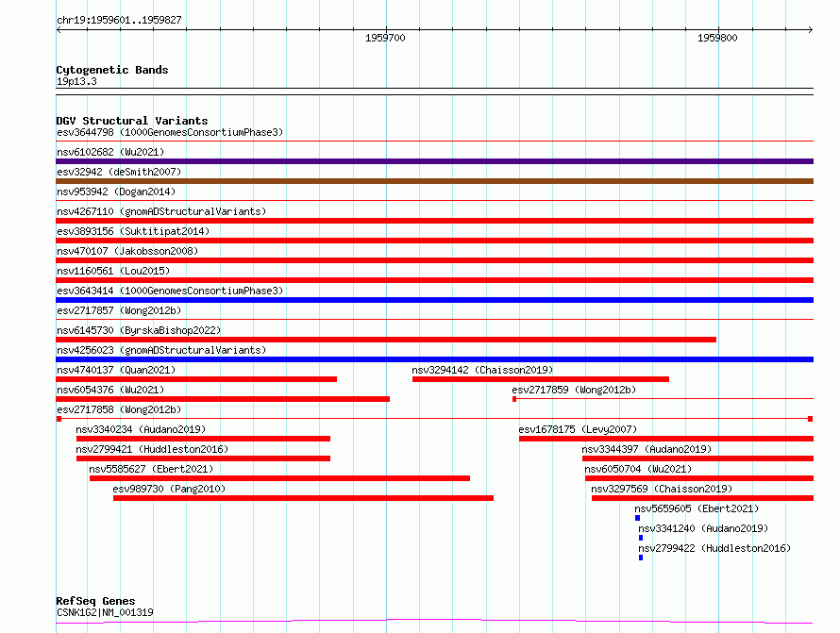Click the 1959800 ruler tick label

tap(717, 38)
